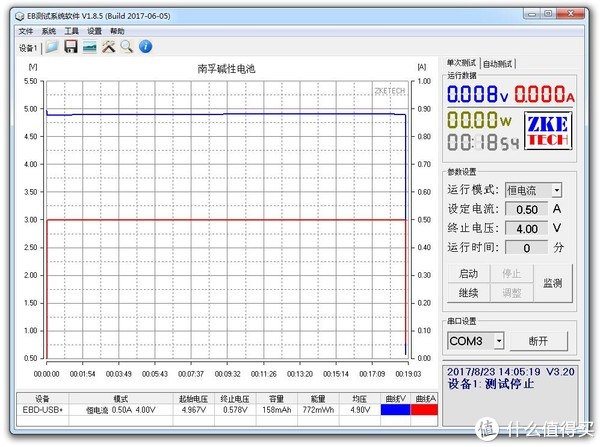The height and width of the screenshot is (447, 600).
Task: Click the 设定电流 input field
Action: point(527,209)
